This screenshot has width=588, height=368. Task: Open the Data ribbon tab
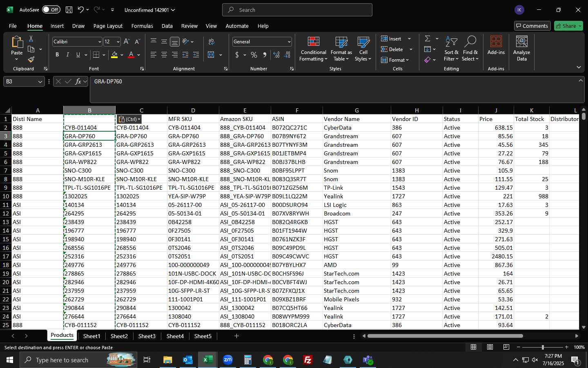click(167, 26)
